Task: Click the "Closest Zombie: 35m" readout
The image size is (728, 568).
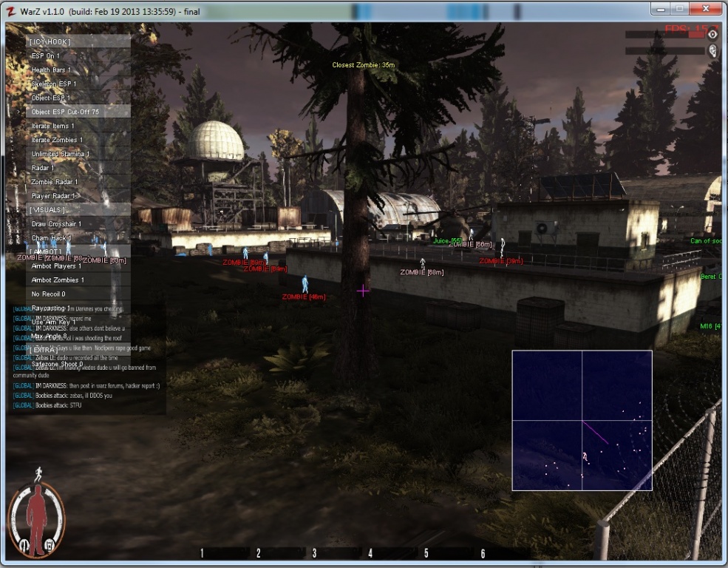Action: [364, 65]
